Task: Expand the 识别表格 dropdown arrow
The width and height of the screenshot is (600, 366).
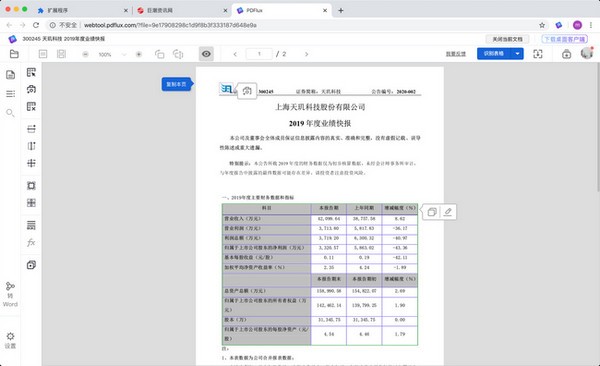Action: (x=517, y=54)
